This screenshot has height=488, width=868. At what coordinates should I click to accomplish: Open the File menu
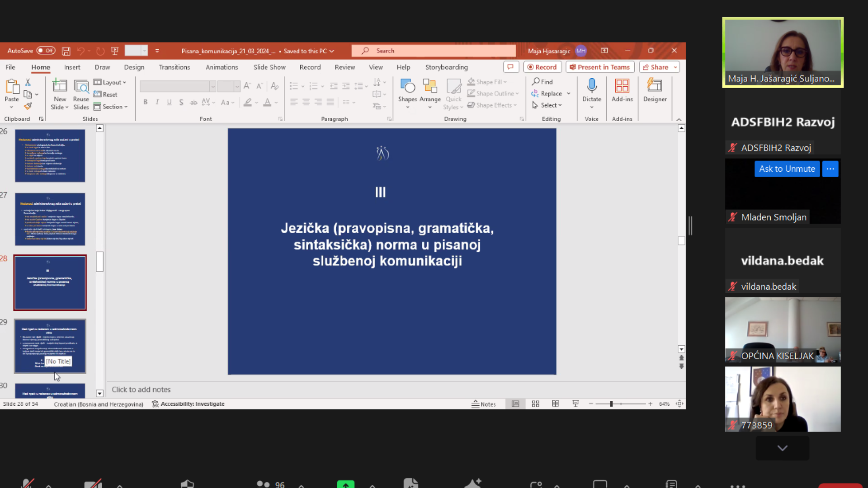[10, 67]
